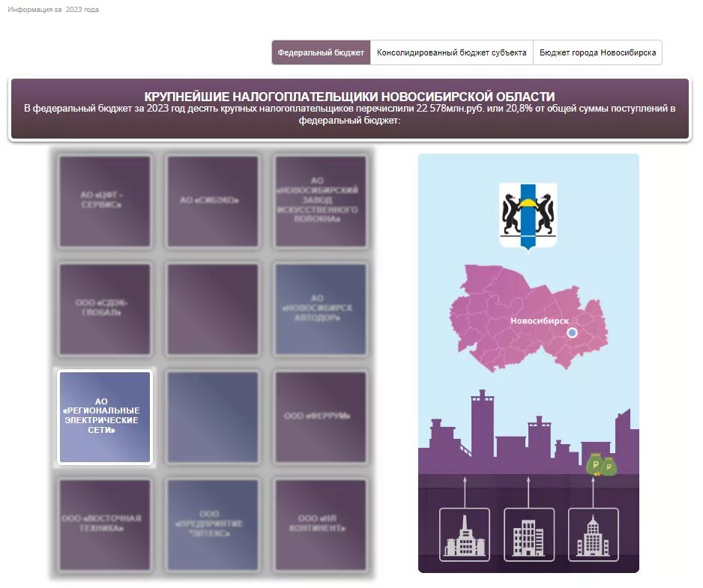Open the ООО «ФЕРРУМ» tile
Screen dimensions: 703x588
[x=321, y=417]
